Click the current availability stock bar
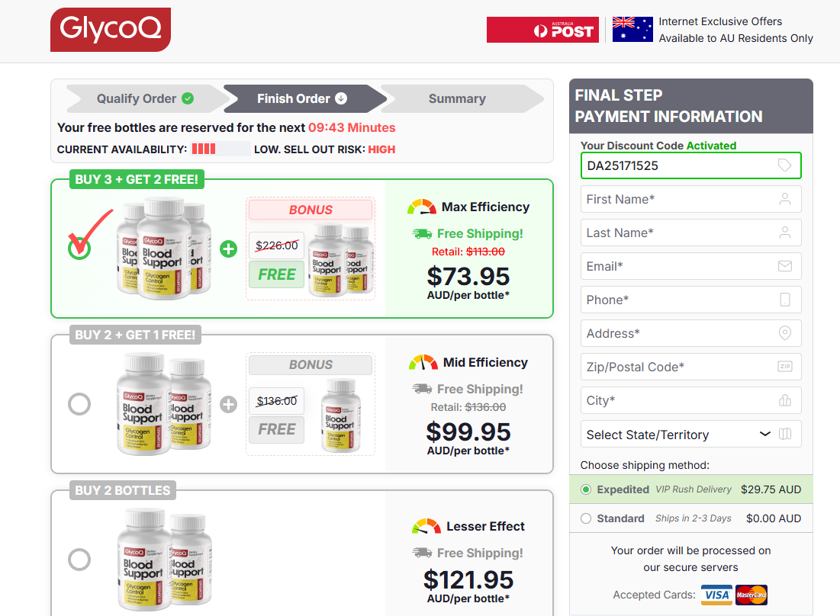The height and width of the screenshot is (616, 840). (220, 149)
